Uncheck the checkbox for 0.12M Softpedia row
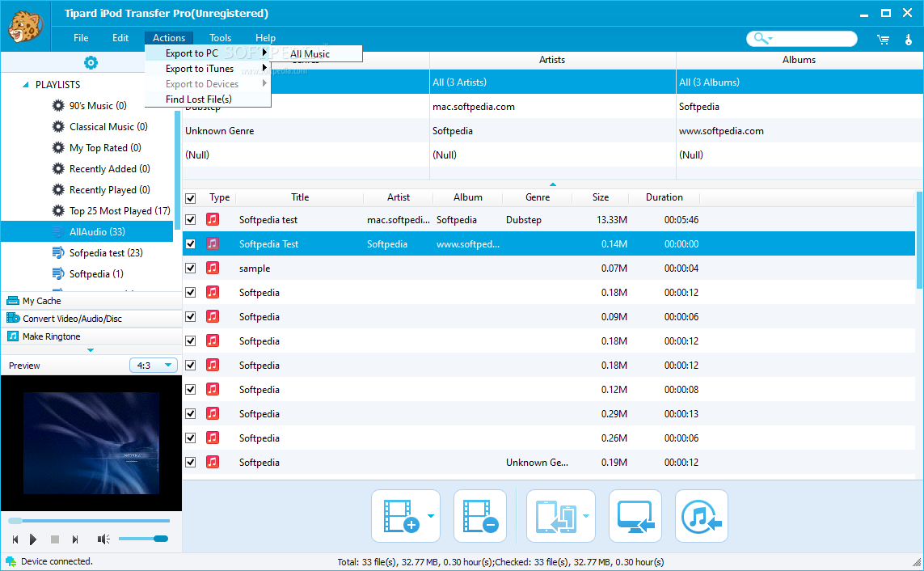The height and width of the screenshot is (571, 924). coord(190,390)
